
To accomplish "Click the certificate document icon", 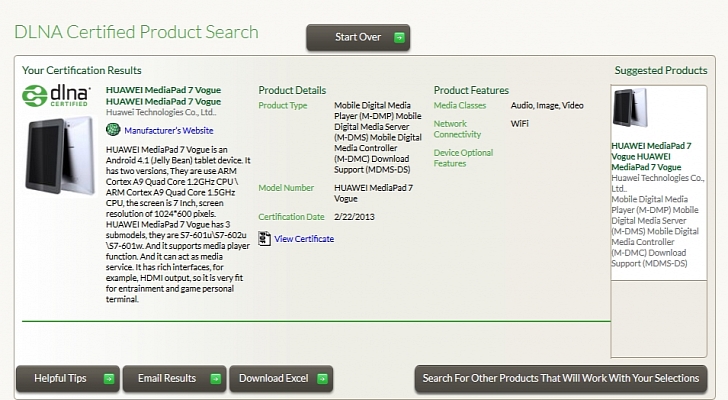I will [265, 239].
